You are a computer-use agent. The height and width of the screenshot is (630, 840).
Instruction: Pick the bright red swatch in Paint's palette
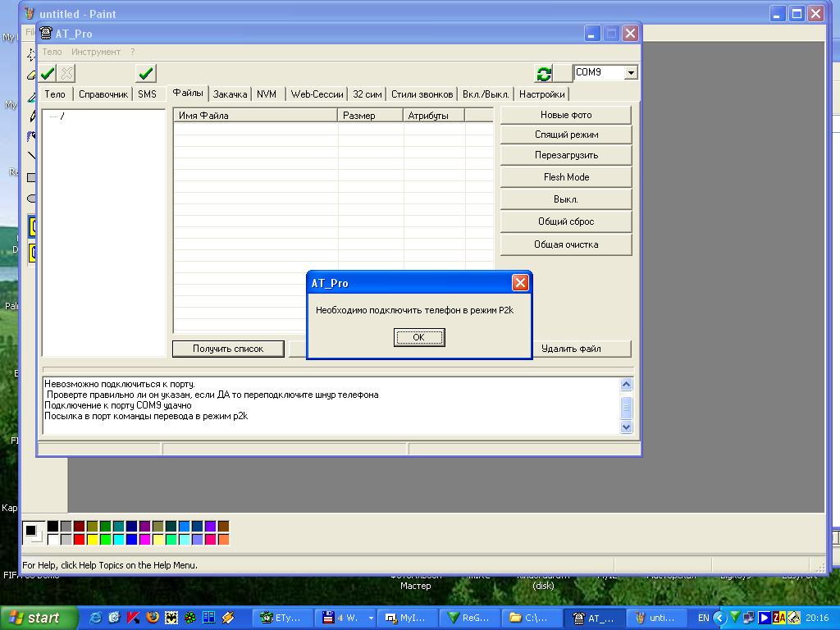80,539
